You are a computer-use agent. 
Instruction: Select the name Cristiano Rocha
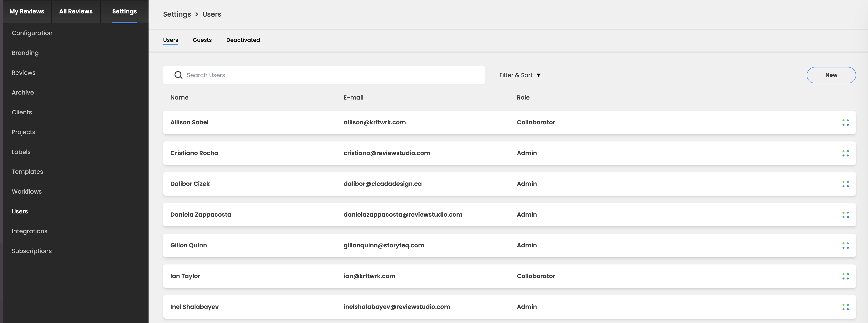point(194,153)
